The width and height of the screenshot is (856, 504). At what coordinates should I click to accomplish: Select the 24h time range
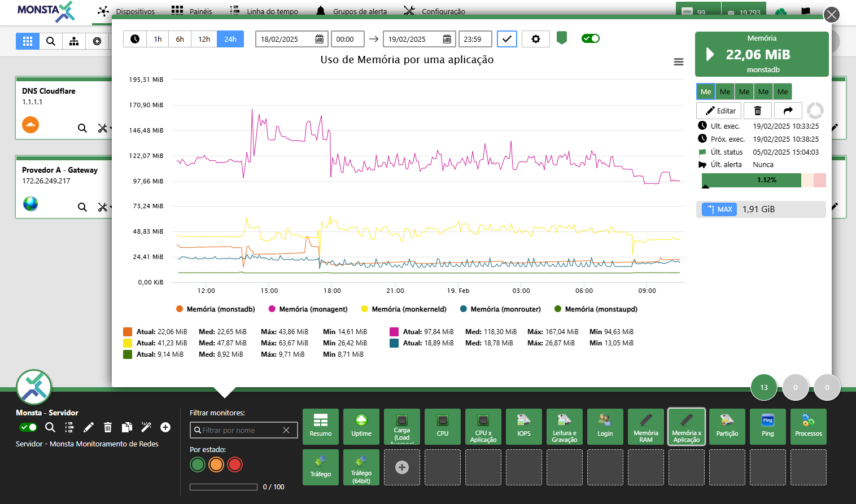(230, 39)
